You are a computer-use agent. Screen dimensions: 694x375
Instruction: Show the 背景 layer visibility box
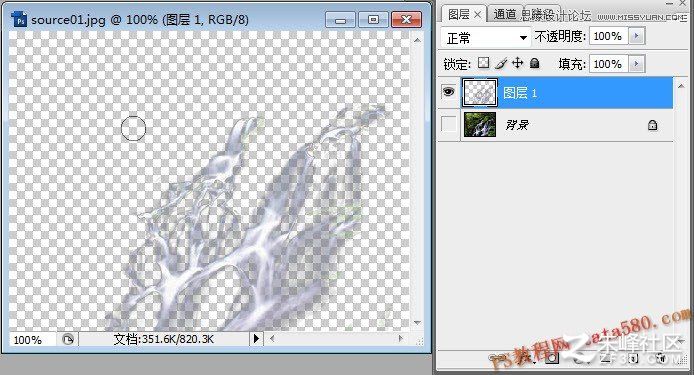tap(448, 125)
